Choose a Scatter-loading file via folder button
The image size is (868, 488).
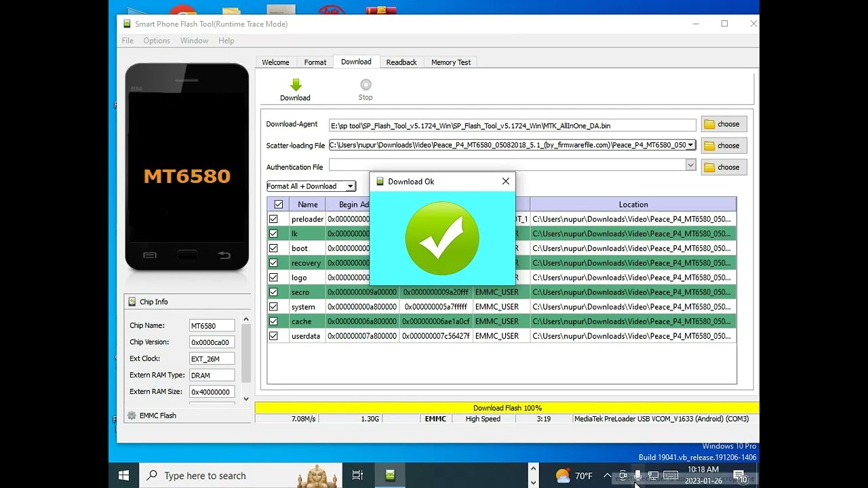coord(724,145)
